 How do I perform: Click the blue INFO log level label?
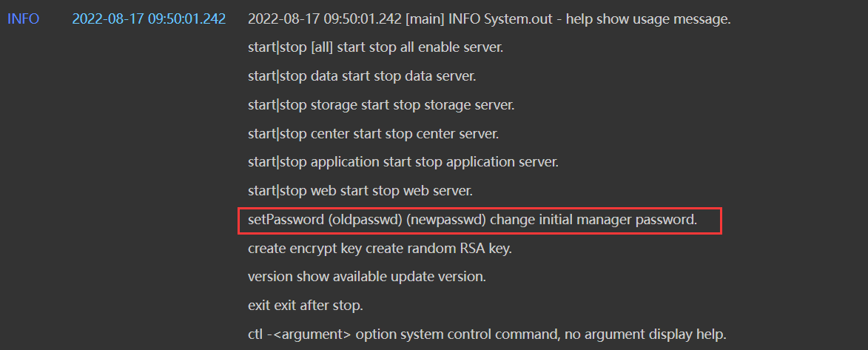(x=24, y=19)
